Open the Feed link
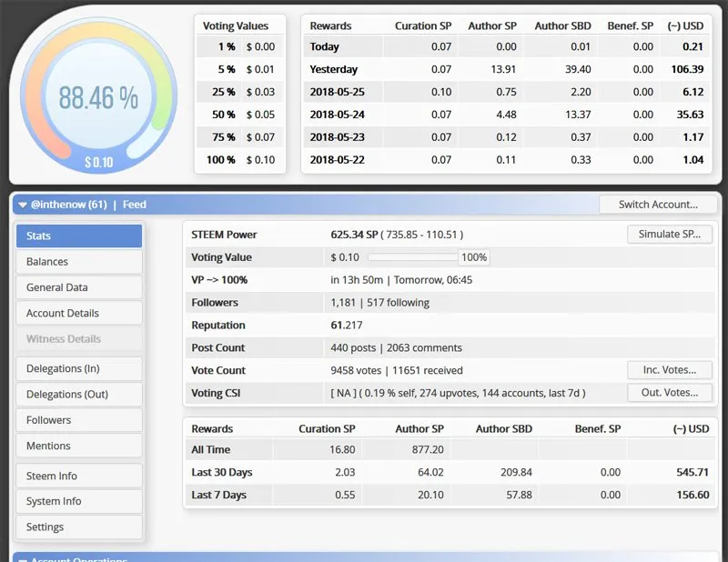Viewport: 728px width, 562px height. click(134, 205)
